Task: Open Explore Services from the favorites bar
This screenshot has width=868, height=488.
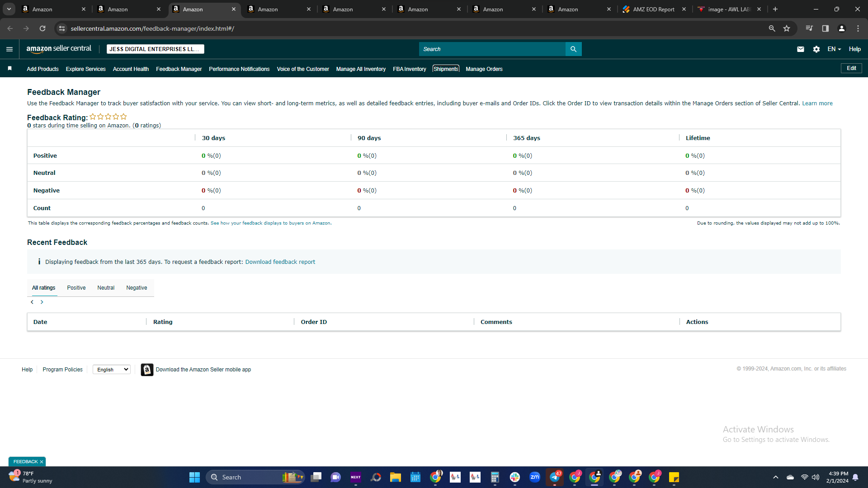Action: [x=85, y=69]
